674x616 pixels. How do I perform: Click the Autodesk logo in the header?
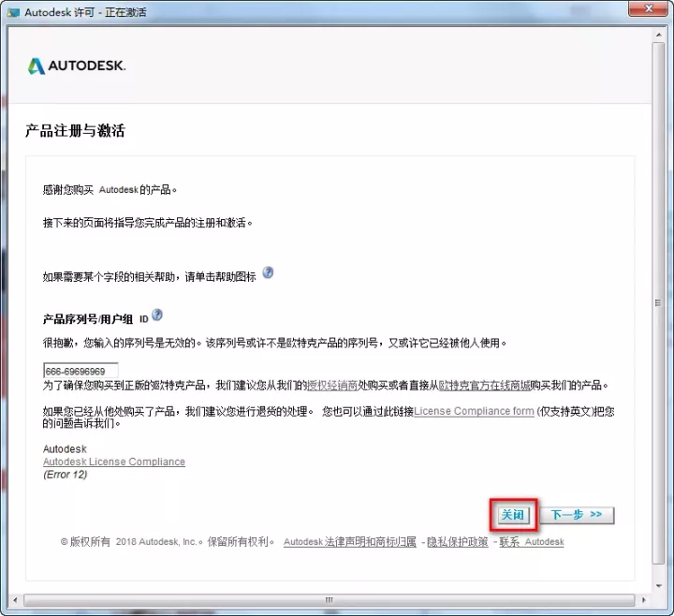(x=76, y=66)
